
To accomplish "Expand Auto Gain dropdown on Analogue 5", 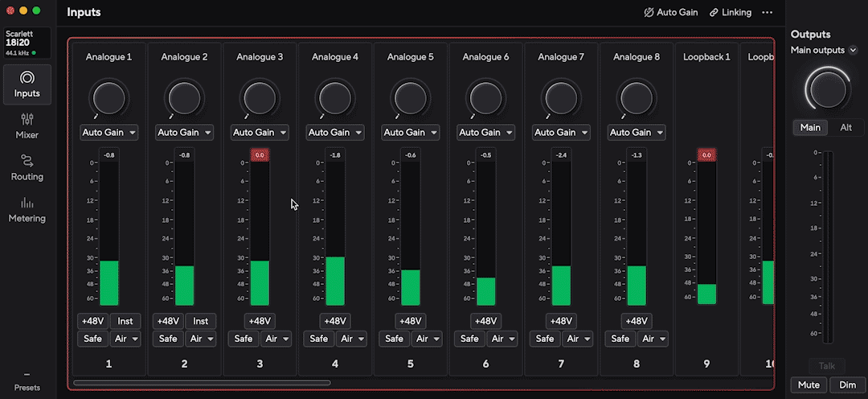I will pyautogui.click(x=411, y=133).
